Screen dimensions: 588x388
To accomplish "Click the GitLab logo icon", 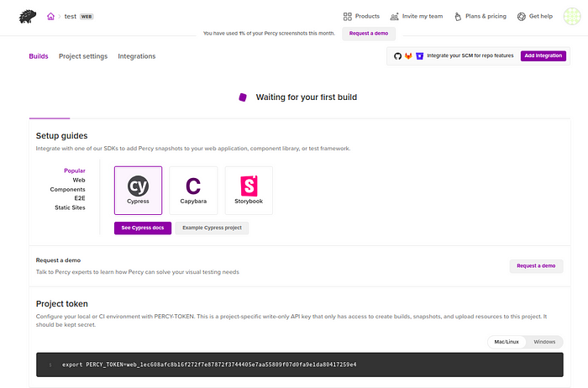I will (x=408, y=56).
